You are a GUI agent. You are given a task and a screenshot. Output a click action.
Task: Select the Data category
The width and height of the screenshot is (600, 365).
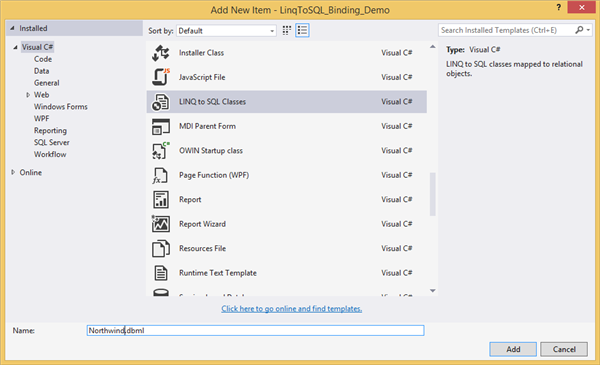[41, 71]
